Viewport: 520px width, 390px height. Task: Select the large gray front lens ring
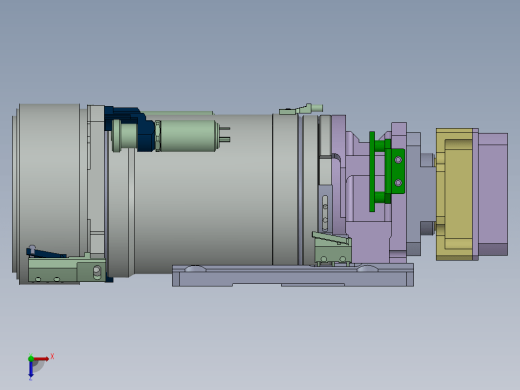[x=49, y=193]
